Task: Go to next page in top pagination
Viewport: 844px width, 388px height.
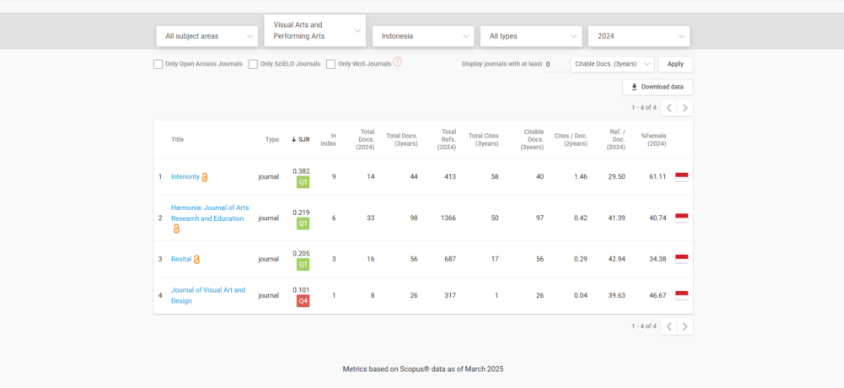Action: click(685, 108)
